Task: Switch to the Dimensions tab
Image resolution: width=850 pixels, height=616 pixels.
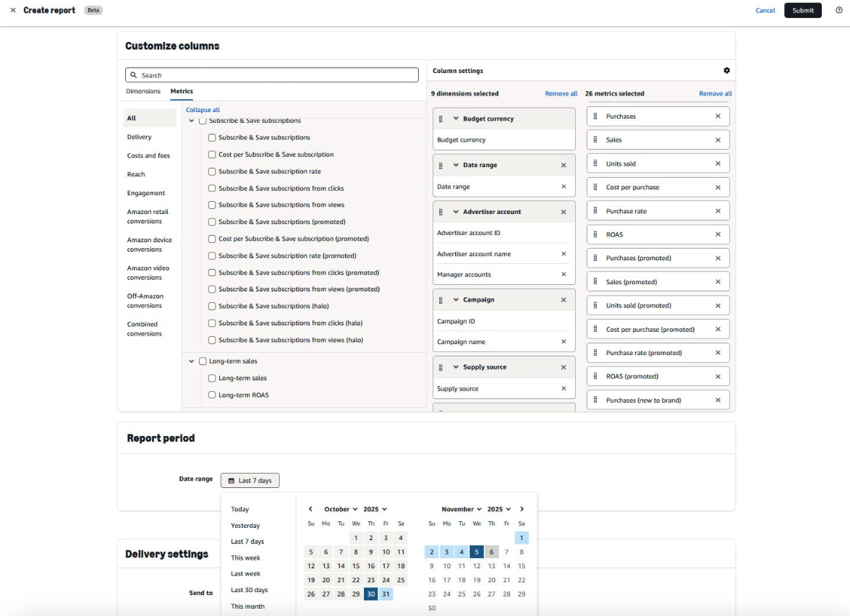Action: 143,91
